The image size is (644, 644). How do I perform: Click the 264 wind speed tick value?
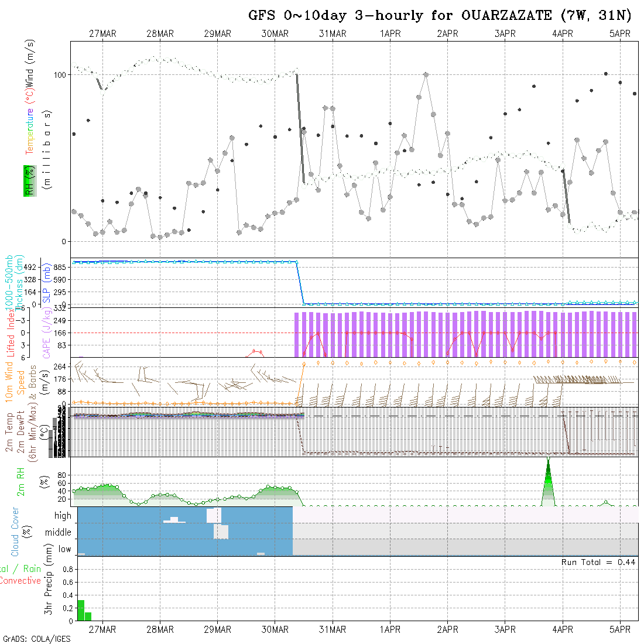[x=60, y=366]
